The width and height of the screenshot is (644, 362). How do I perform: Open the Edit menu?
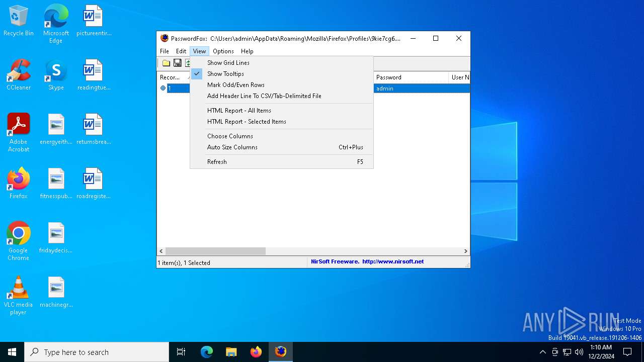point(181,51)
